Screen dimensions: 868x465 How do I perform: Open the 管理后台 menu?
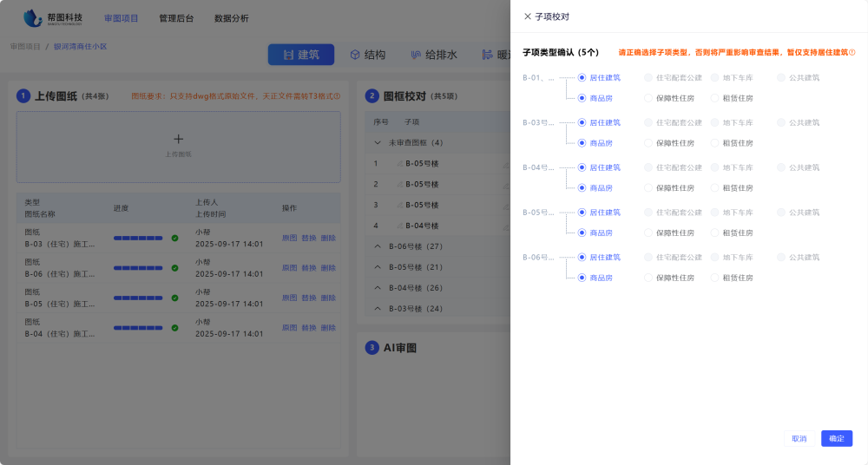tap(176, 18)
